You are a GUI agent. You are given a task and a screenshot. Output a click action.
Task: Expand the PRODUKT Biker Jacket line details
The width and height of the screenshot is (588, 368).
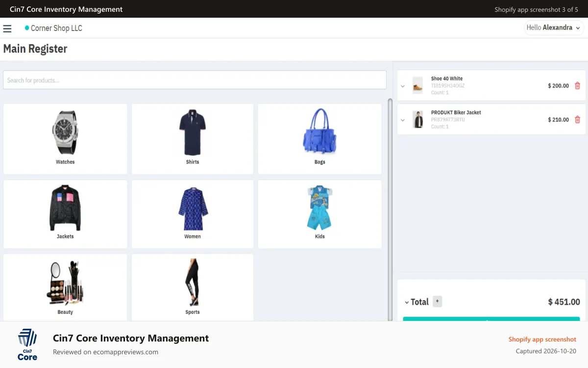click(403, 120)
